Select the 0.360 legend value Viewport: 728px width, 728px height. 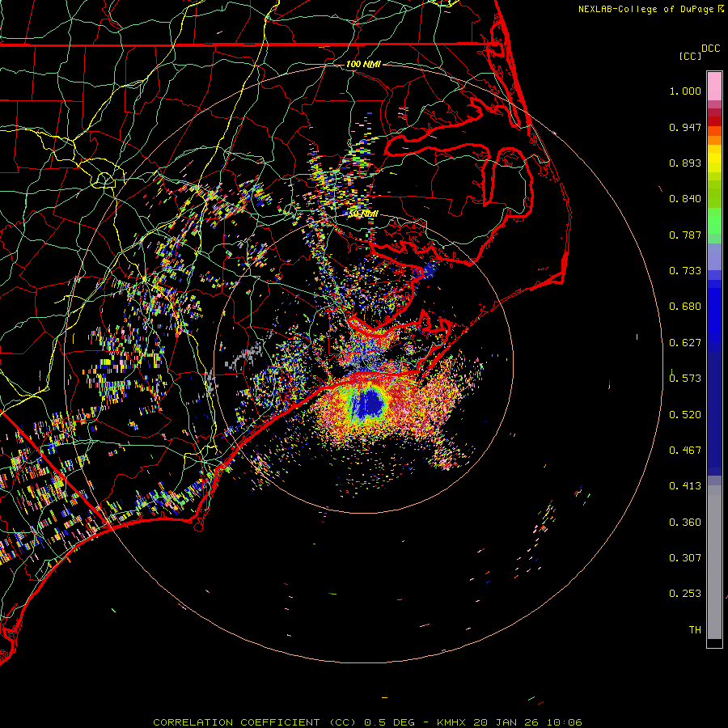pyautogui.click(x=685, y=523)
